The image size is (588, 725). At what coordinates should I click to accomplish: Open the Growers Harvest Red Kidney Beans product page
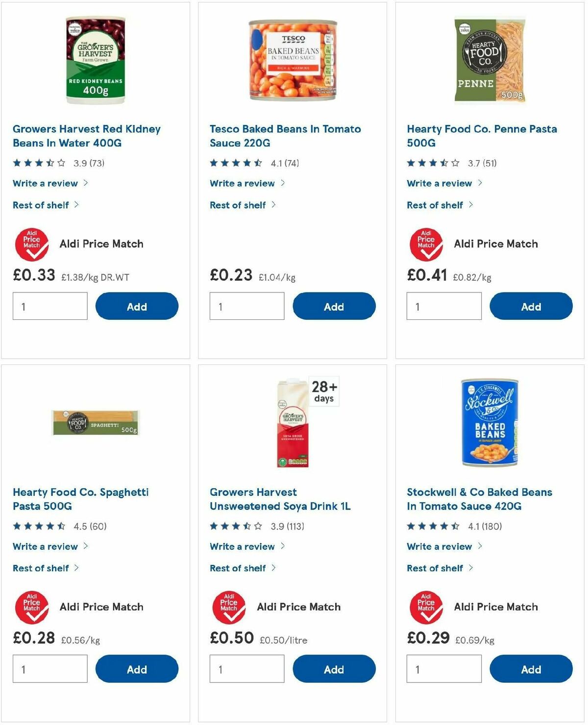[x=86, y=136]
